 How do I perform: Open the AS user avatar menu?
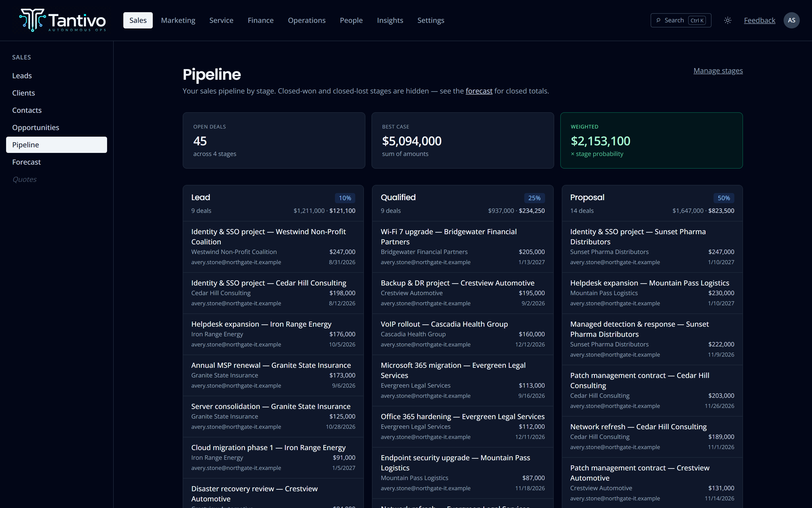point(791,21)
